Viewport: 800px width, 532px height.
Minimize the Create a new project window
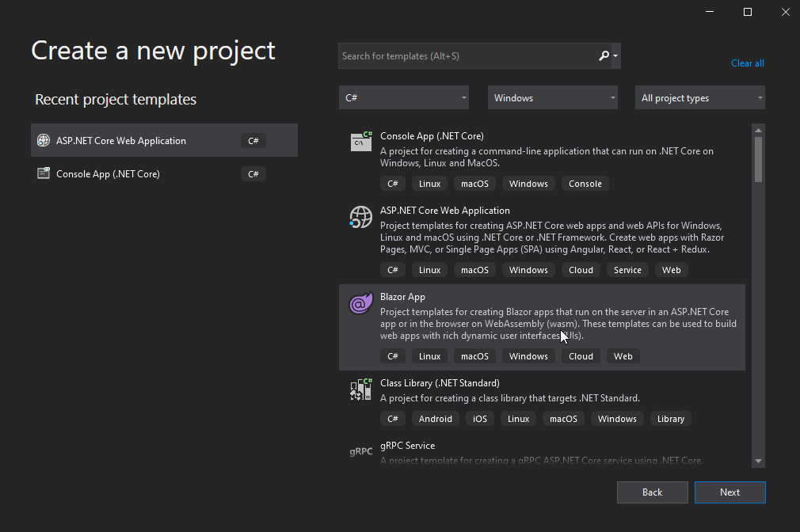(x=709, y=12)
